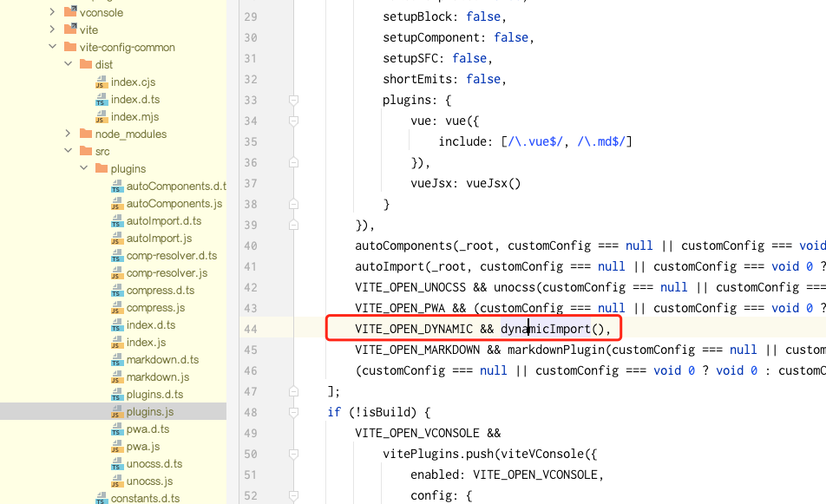The image size is (826, 504).
Task: Open plugins.d.ts file
Action: coord(154,395)
